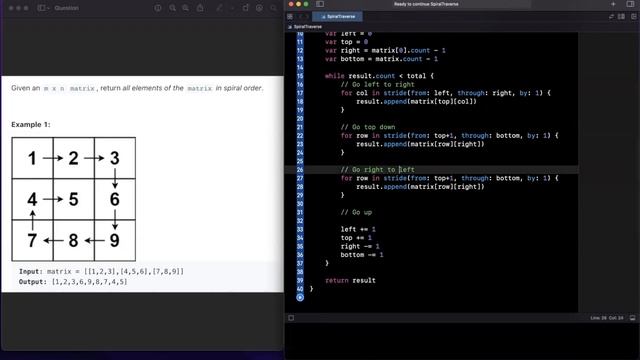Click the Input matrix line in Preview
This screenshot has height=360, width=640.
101,271
